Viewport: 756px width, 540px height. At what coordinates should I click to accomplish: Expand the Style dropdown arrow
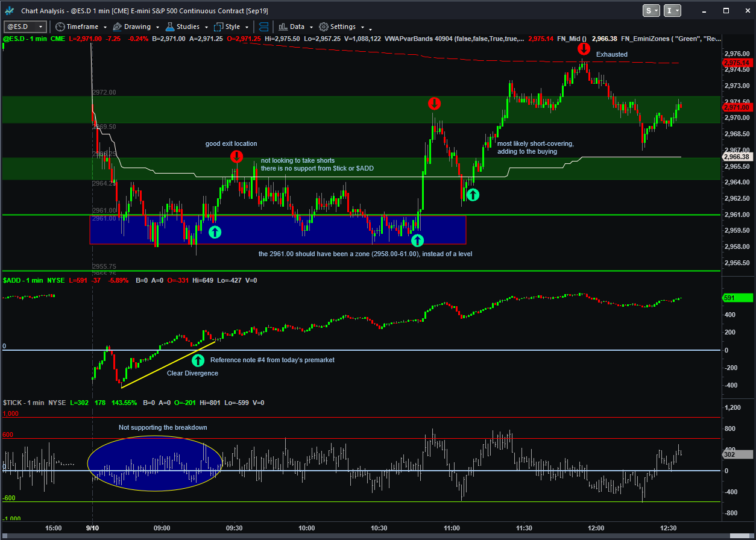[247, 27]
